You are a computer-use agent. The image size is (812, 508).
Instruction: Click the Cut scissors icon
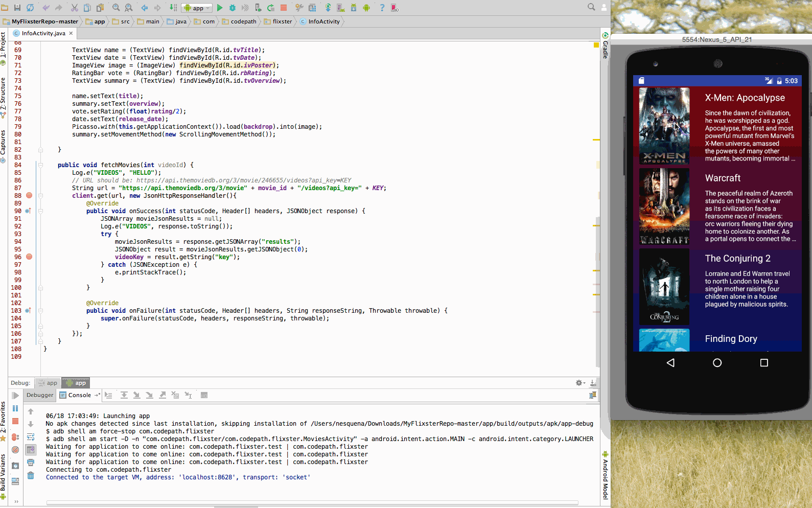[x=75, y=8]
